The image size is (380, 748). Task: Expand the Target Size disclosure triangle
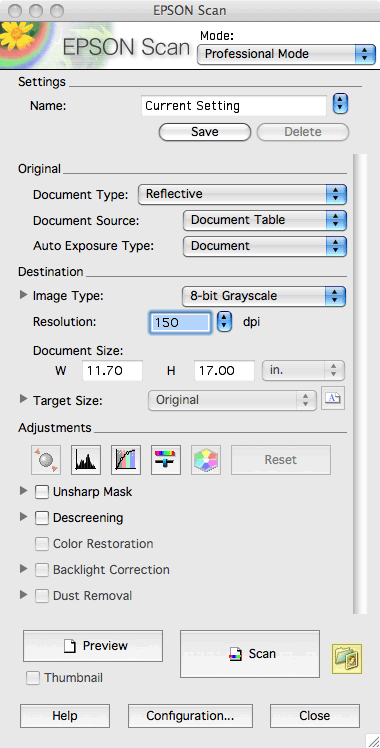coord(23,399)
